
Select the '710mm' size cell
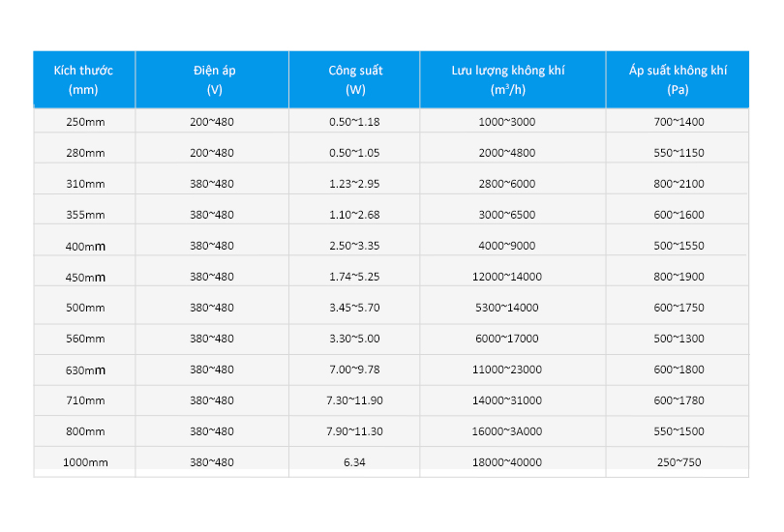click(x=85, y=400)
